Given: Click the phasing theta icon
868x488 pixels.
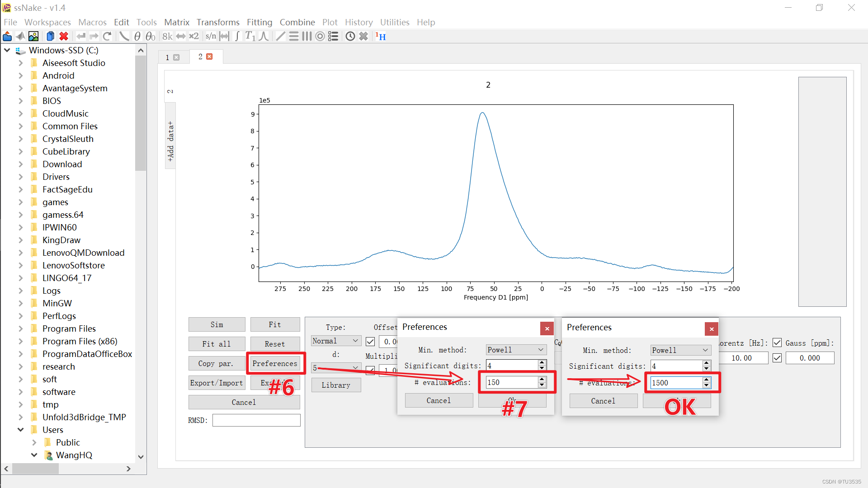Looking at the screenshot, I should (137, 37).
